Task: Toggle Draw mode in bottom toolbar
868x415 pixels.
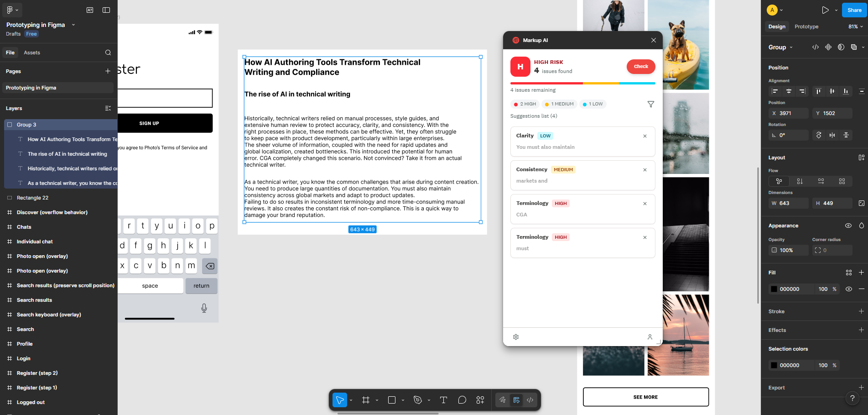Action: [x=502, y=400]
